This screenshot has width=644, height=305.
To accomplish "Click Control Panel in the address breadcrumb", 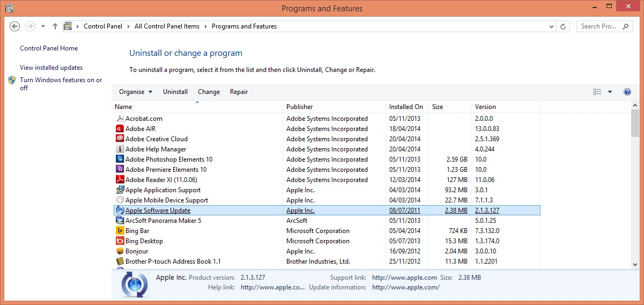I will pos(103,26).
